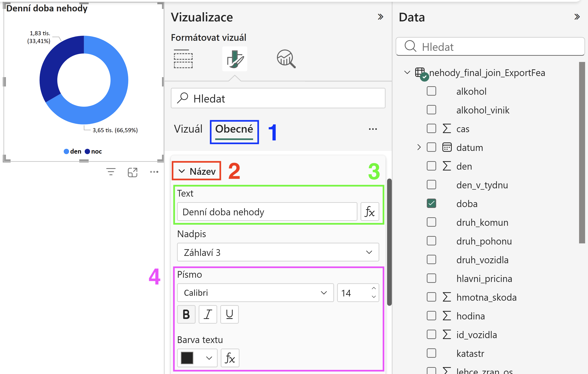Open the text color dropdown arrow
The width and height of the screenshot is (588, 374).
click(209, 358)
